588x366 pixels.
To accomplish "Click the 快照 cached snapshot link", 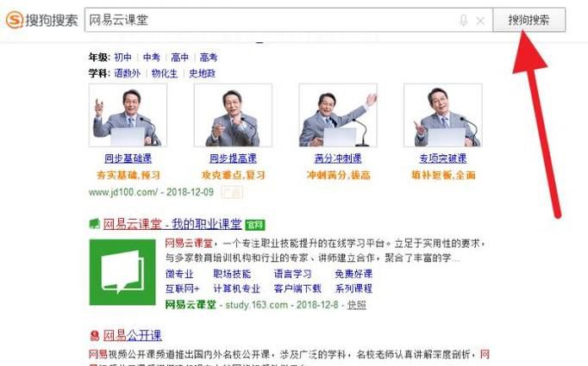I will tap(356, 305).
